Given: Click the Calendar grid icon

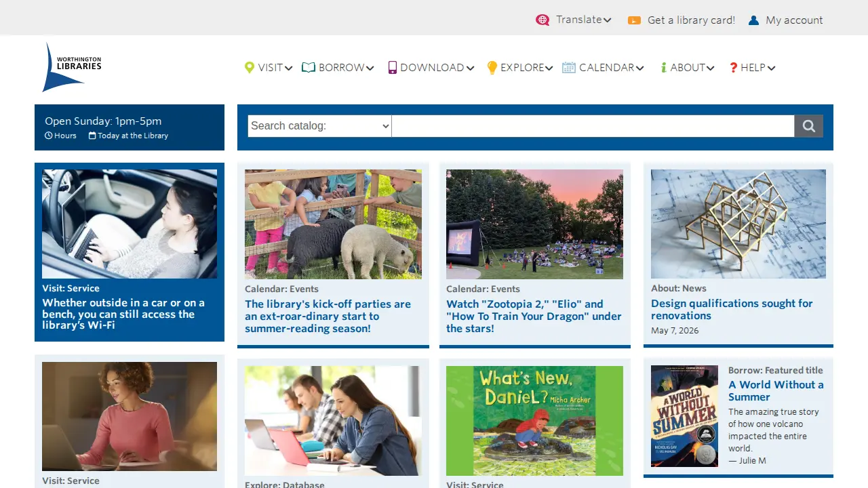Looking at the screenshot, I should [x=569, y=68].
